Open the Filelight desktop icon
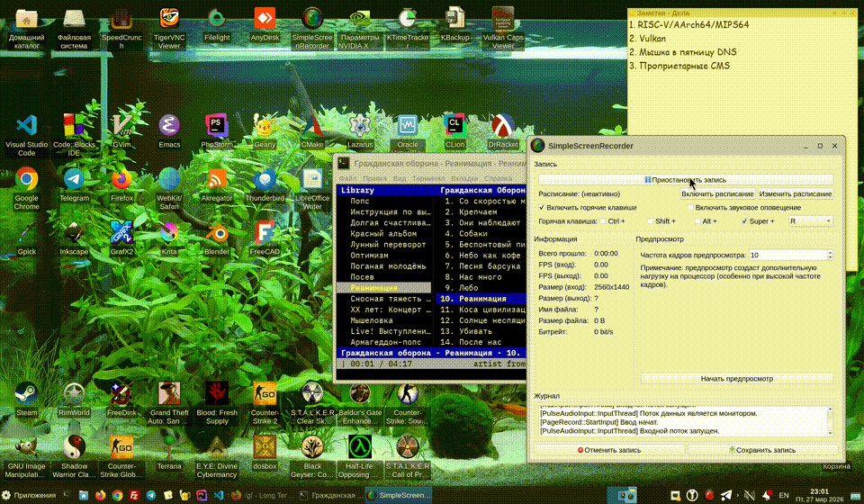This screenshot has width=864, height=504. pos(217,25)
